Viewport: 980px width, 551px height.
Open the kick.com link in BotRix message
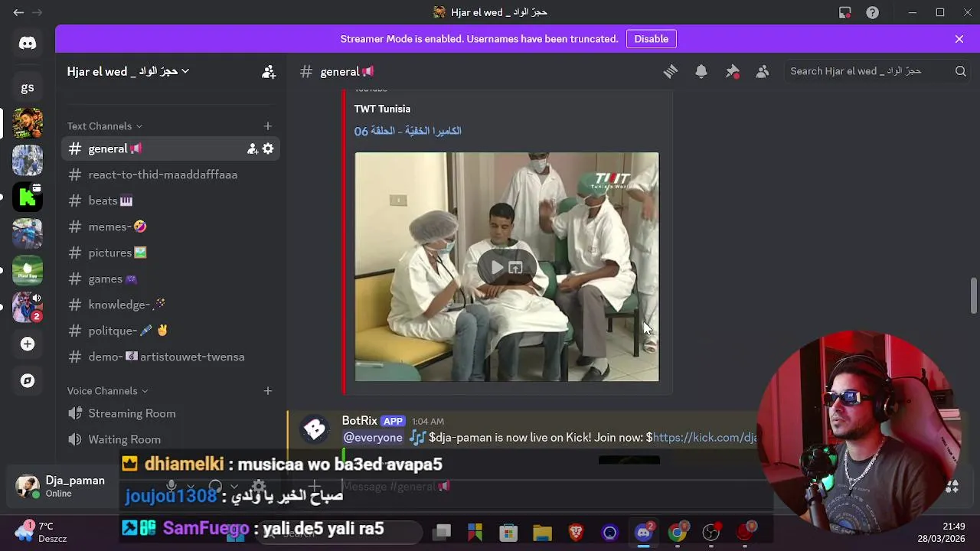[704, 438]
